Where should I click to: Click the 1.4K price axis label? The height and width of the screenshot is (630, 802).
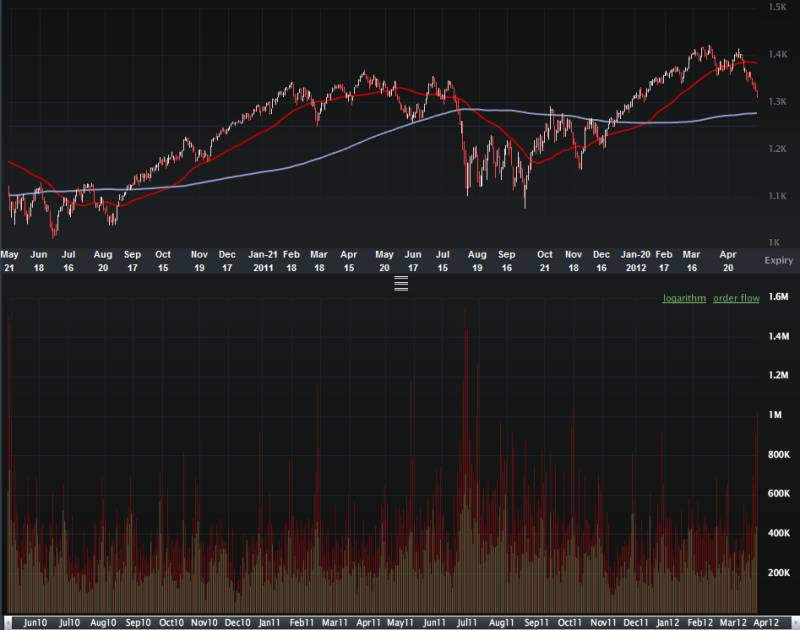(777, 54)
